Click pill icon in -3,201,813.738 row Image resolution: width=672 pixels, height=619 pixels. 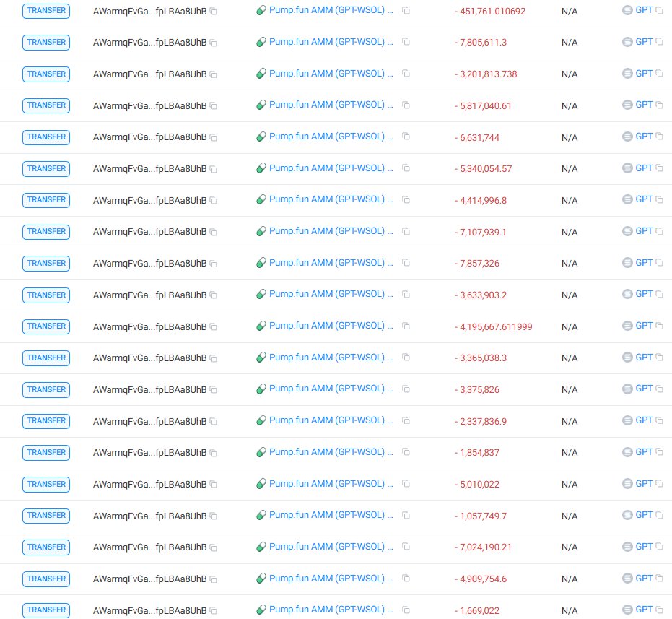coord(261,74)
